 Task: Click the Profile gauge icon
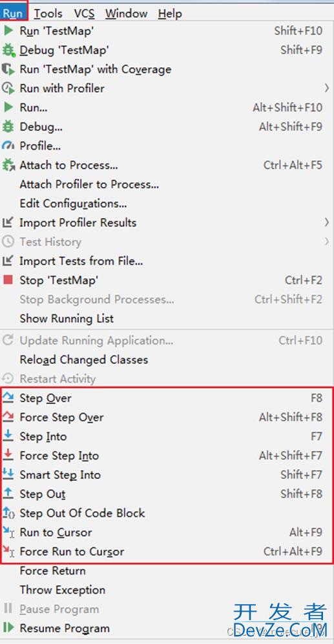click(8, 146)
